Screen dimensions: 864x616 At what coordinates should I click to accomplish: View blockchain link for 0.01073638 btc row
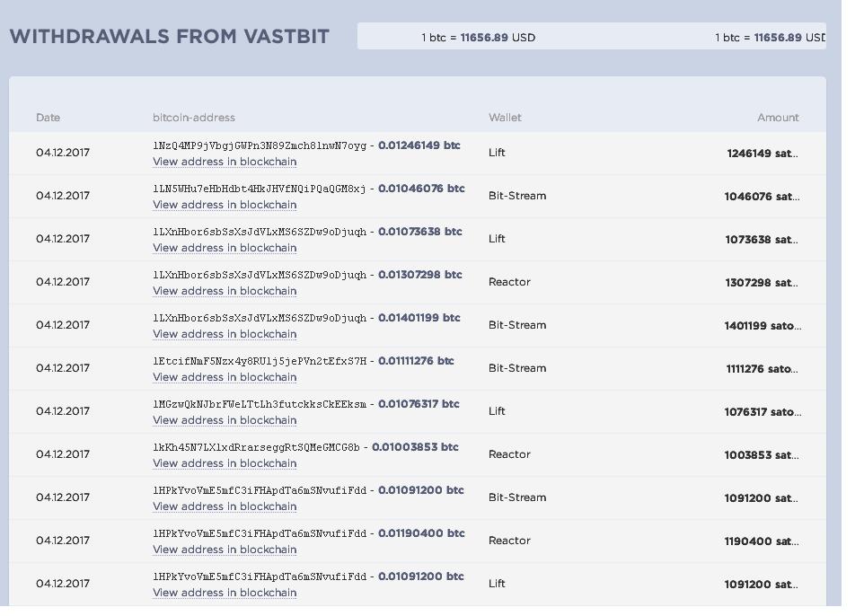click(225, 248)
